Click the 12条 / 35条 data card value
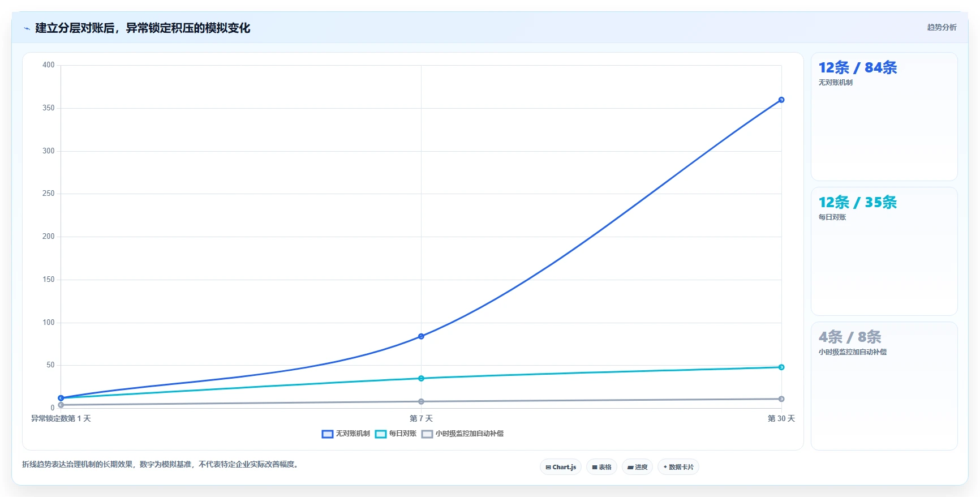Image resolution: width=980 pixels, height=497 pixels. point(858,202)
